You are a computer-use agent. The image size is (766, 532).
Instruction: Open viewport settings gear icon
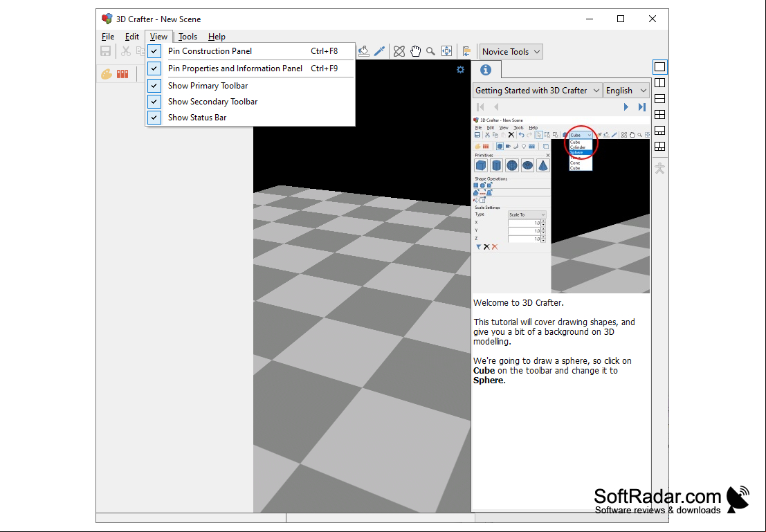(460, 69)
